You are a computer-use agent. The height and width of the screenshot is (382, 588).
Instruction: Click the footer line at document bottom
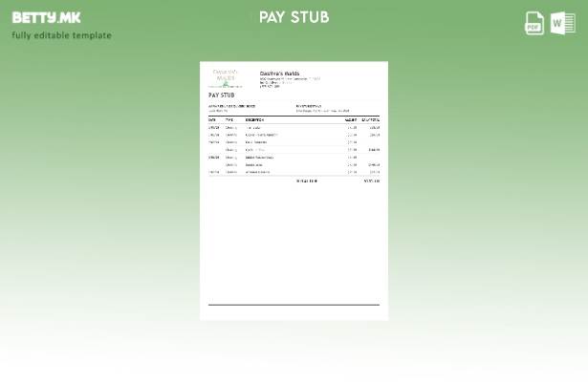click(294, 305)
